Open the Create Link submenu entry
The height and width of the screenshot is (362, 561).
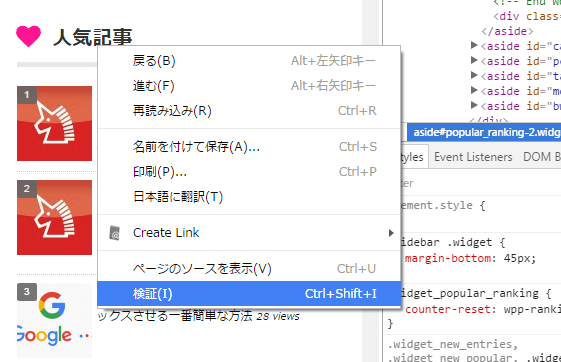point(249,233)
